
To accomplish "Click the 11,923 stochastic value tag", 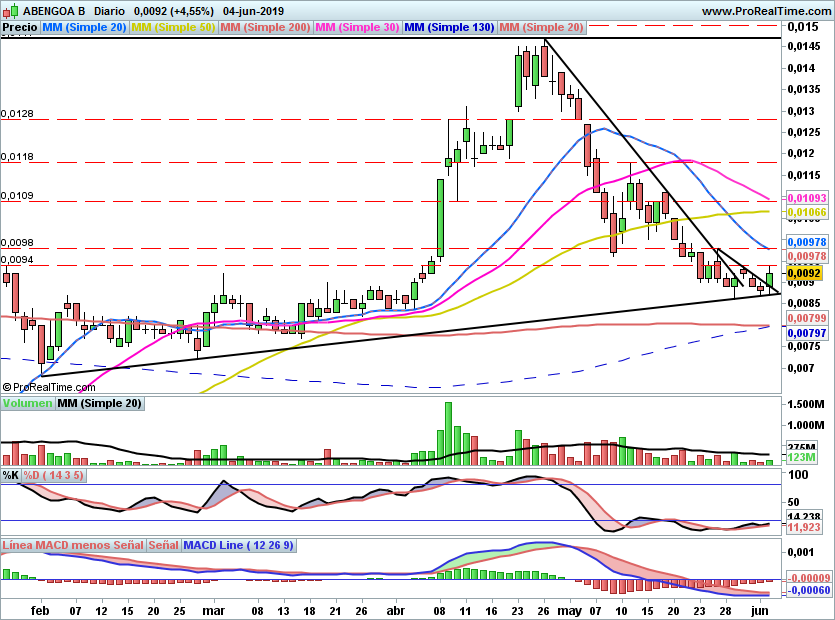I will pyautogui.click(x=804, y=527).
